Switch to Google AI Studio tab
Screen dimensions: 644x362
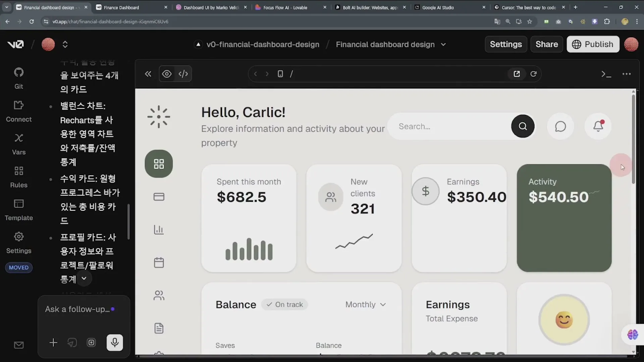[450, 7]
